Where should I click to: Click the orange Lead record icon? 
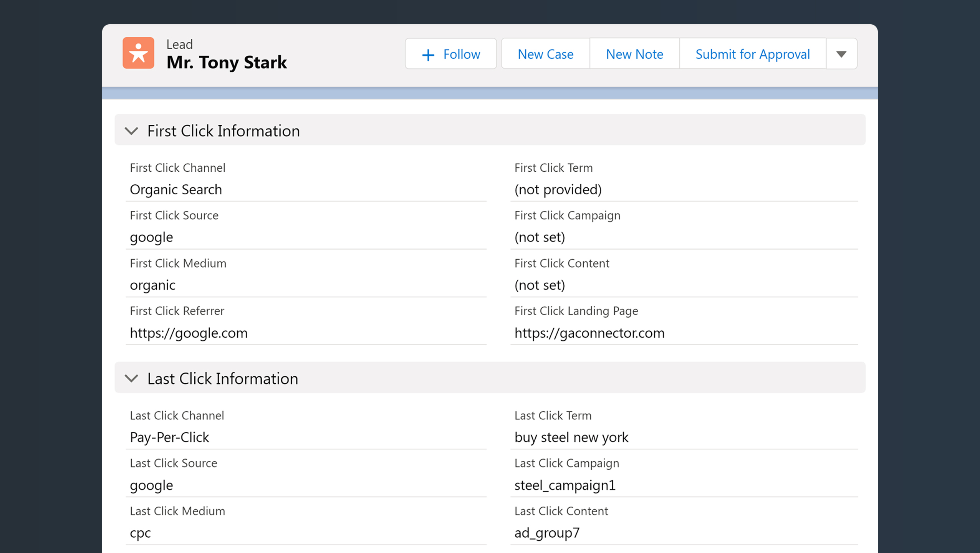click(138, 53)
